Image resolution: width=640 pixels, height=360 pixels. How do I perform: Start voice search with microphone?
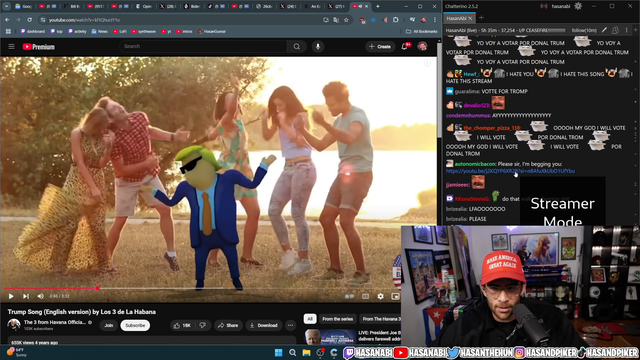(318, 47)
